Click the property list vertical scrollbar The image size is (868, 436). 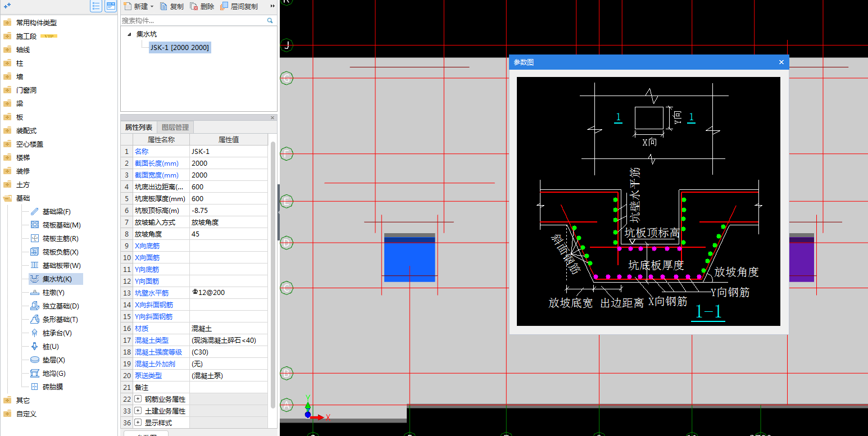coord(273,274)
